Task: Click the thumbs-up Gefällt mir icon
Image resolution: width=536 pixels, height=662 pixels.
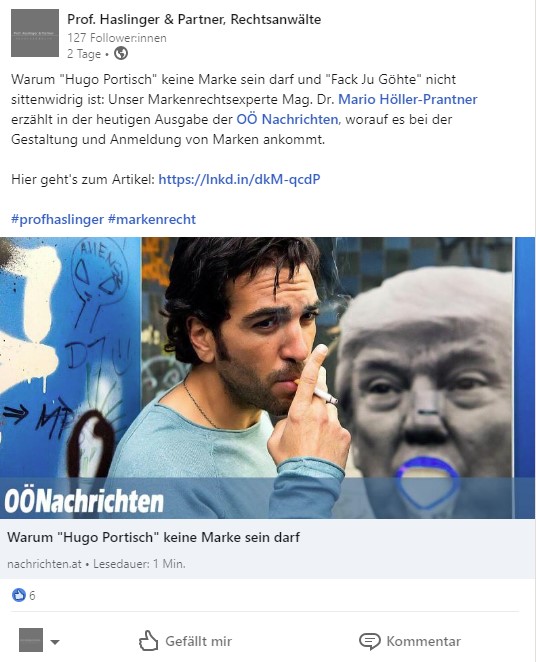Action: point(148,641)
